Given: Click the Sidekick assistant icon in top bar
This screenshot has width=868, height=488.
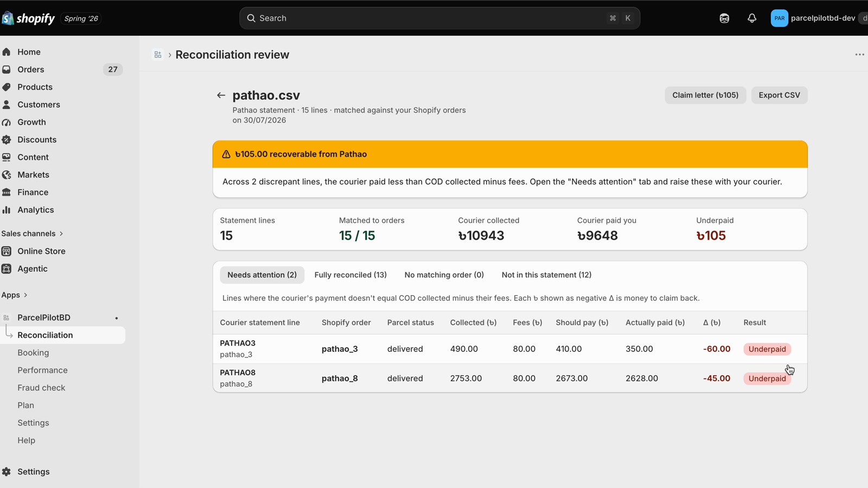Looking at the screenshot, I should click(x=724, y=18).
